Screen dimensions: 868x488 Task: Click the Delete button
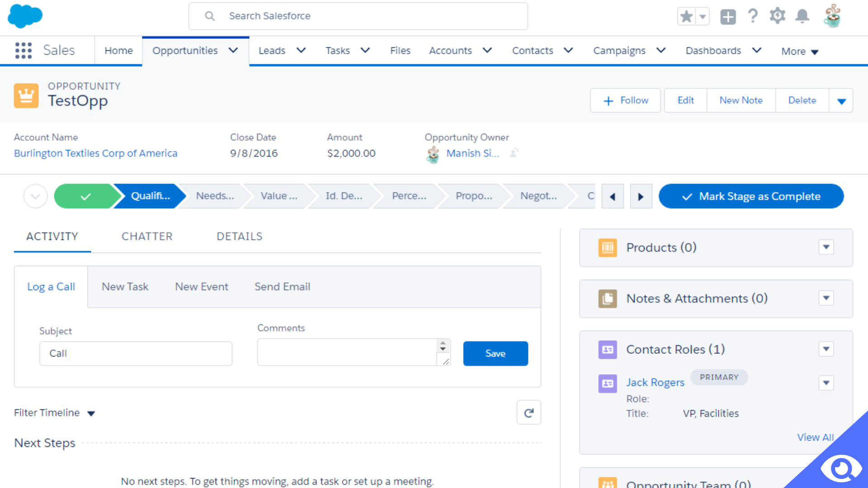click(x=802, y=100)
